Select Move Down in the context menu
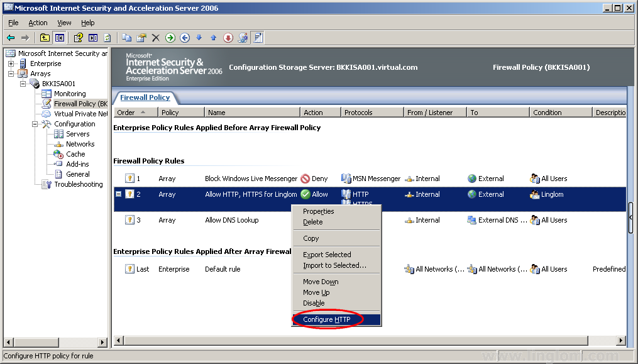This screenshot has width=638, height=364. [x=337, y=282]
